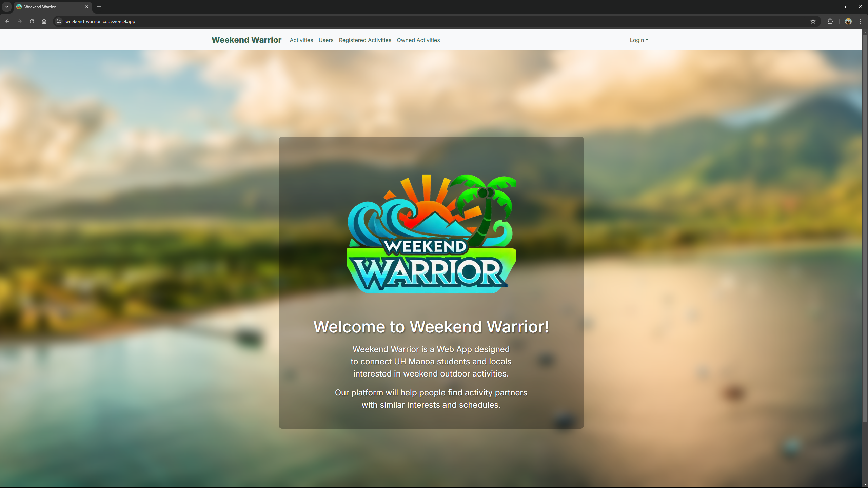View site information via the address bar icon
The height and width of the screenshot is (488, 868).
tap(58, 21)
